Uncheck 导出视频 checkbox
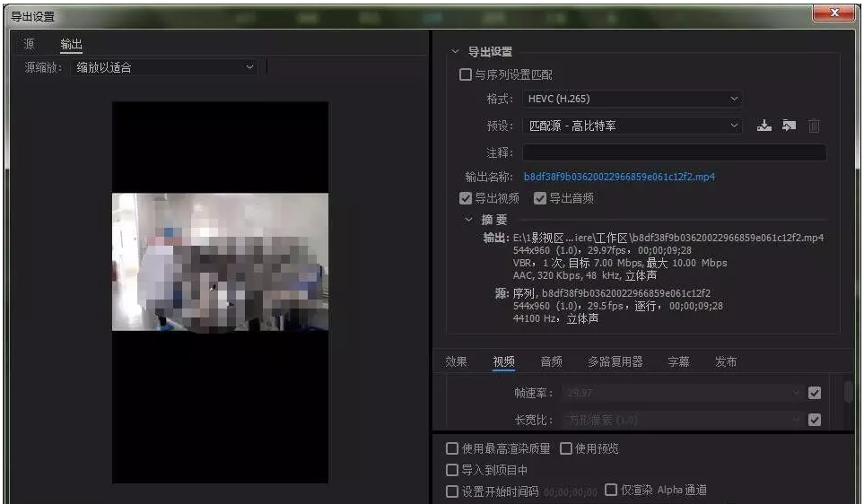864x504 pixels. 466,198
